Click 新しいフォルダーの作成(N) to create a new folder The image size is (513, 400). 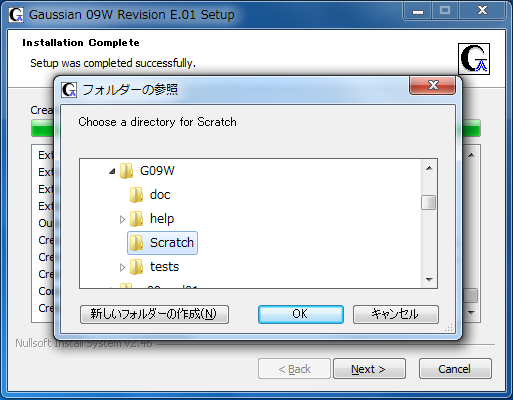[154, 314]
